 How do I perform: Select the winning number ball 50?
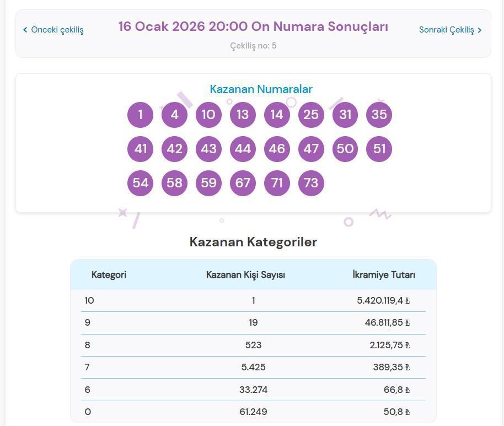(x=345, y=149)
